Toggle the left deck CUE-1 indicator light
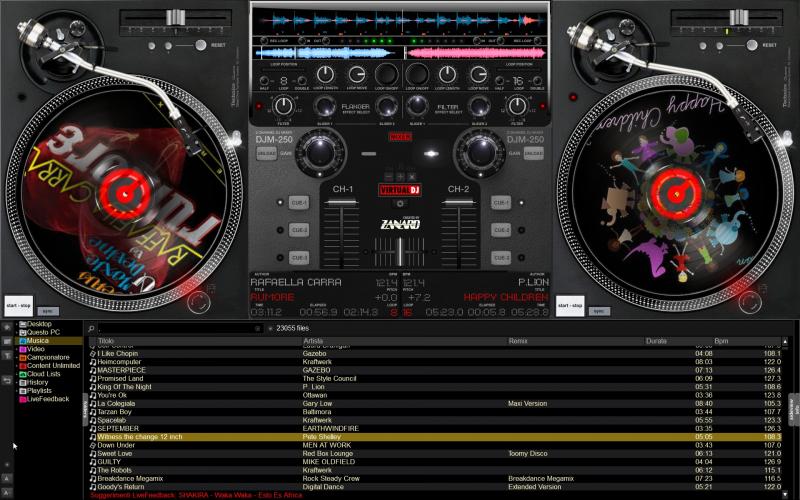Image resolution: width=800 pixels, height=500 pixels. pyautogui.click(x=280, y=203)
